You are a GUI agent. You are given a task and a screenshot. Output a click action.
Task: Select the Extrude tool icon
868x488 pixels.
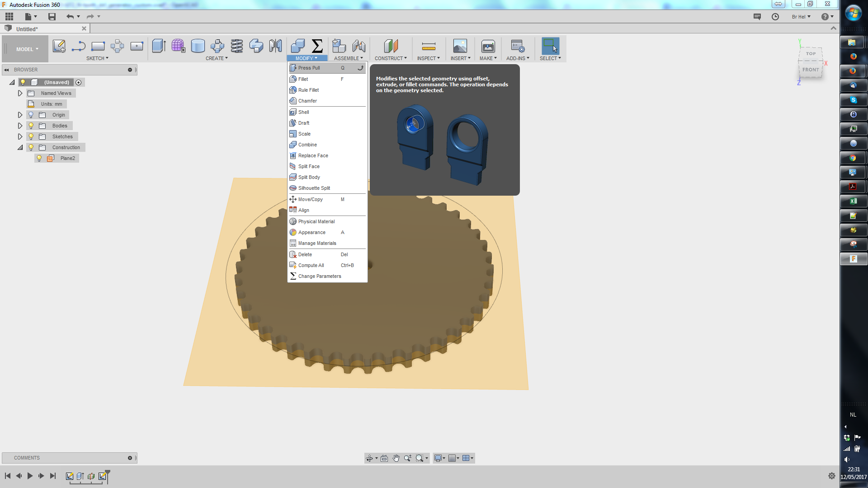159,46
